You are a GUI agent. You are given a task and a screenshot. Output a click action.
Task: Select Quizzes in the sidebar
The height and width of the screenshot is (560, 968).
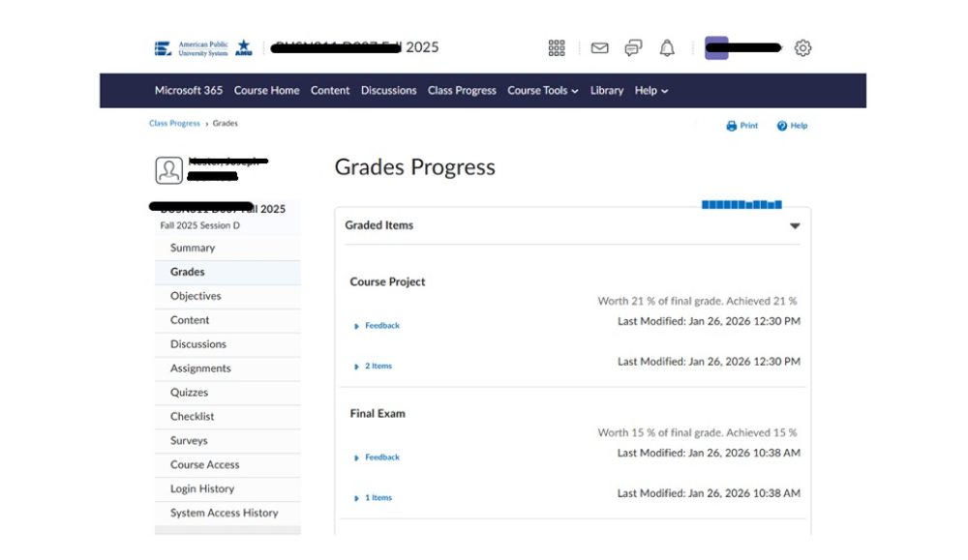(227, 393)
